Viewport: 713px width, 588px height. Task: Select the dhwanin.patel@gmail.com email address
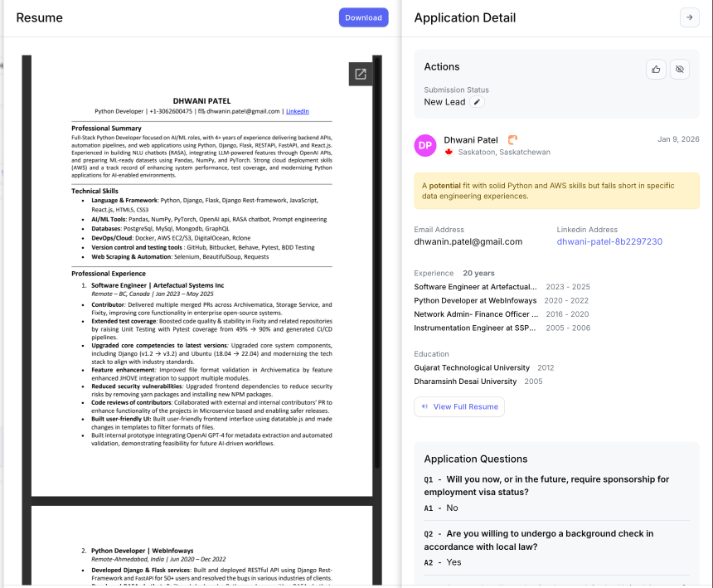coord(468,242)
